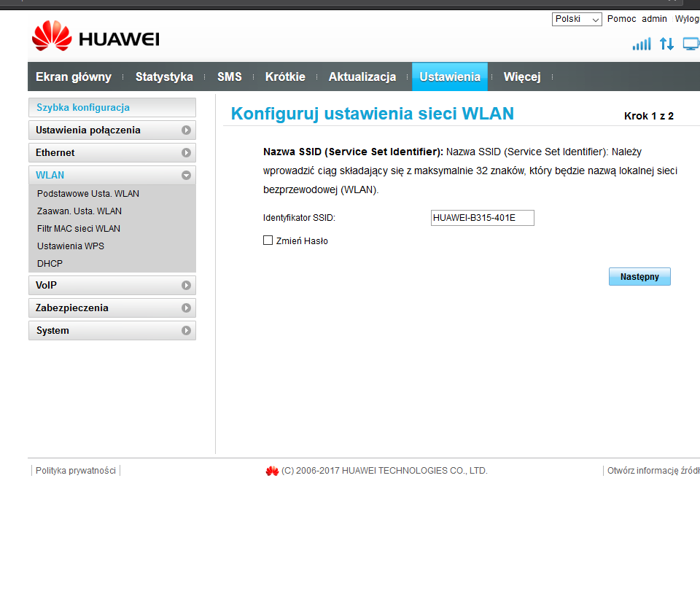Enable the Zmień Hasło checkbox
Image resolution: width=700 pixels, height=591 pixels.
[268, 240]
